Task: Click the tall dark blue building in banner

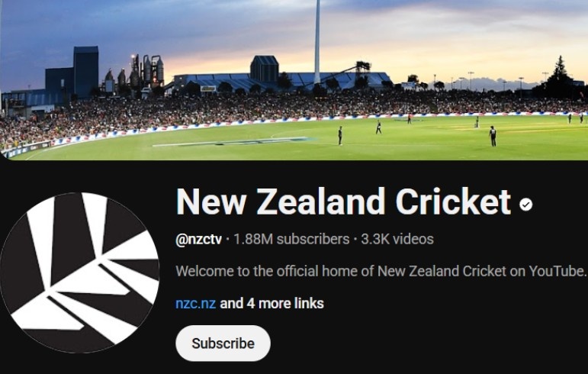Action: [x=85, y=72]
